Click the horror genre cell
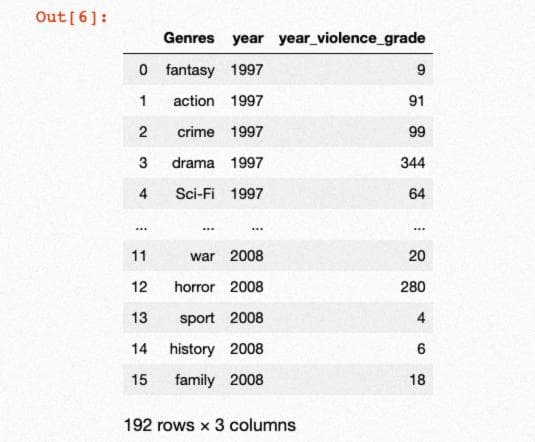The image size is (535, 442). [194, 287]
